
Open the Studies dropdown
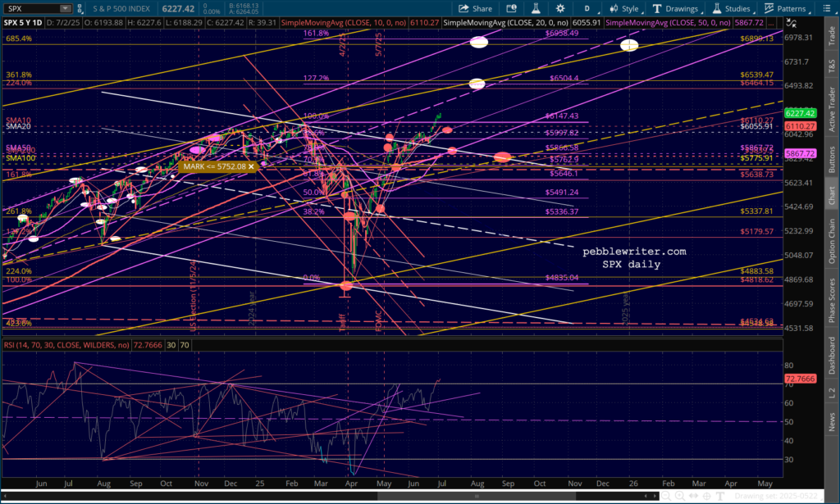coord(733,8)
